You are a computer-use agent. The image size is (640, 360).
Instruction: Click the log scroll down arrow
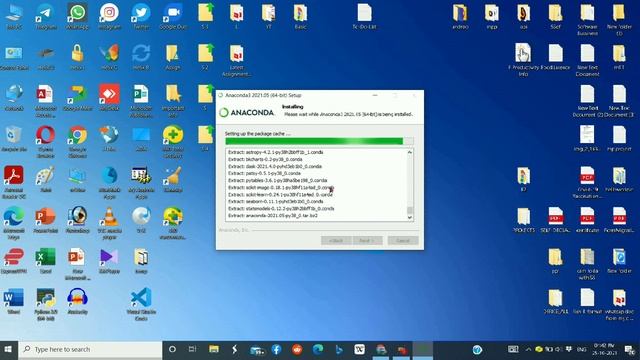(x=410, y=218)
